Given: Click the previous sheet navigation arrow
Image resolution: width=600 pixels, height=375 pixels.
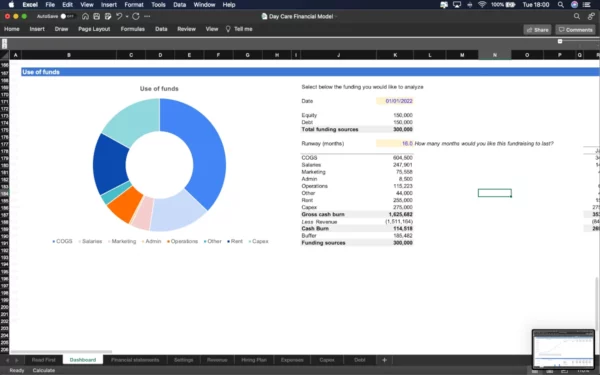Looking at the screenshot, I should pyautogui.click(x=7, y=360).
